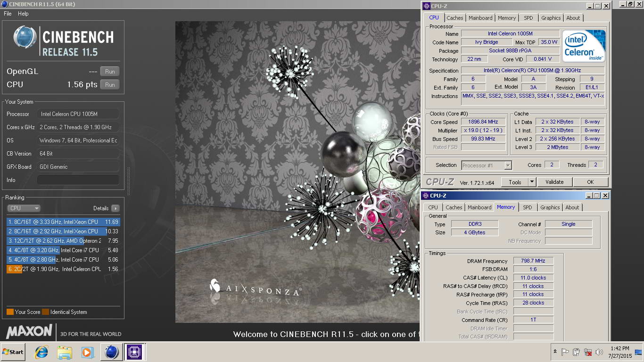Click the Cinebench sphere logo icon
The image size is (644, 362).
coord(25,38)
